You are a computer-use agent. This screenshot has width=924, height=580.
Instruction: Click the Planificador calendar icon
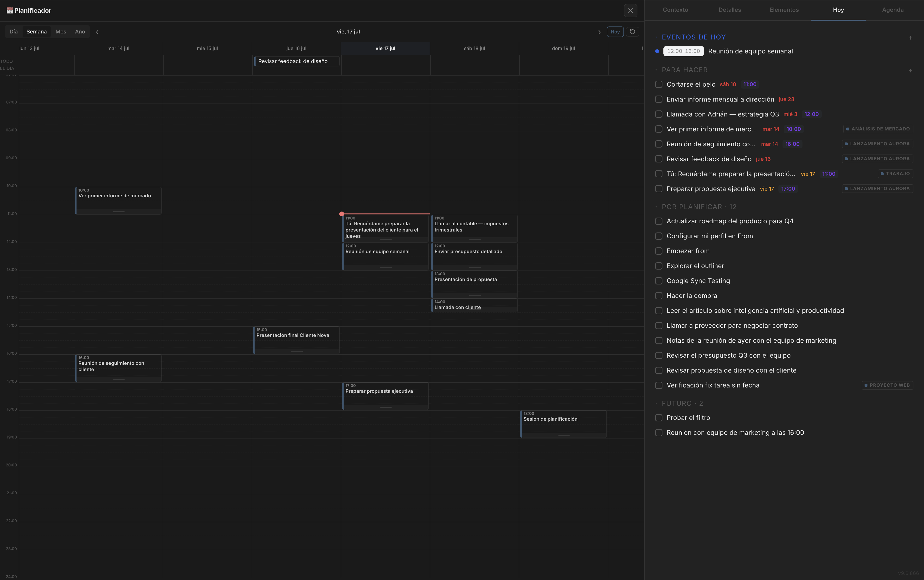(10, 10)
